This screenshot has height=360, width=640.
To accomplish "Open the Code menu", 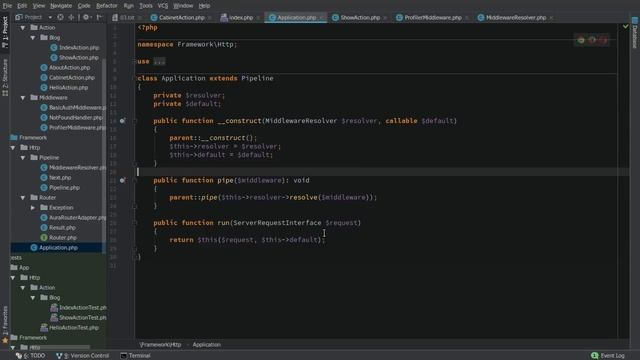I will coord(84,6).
